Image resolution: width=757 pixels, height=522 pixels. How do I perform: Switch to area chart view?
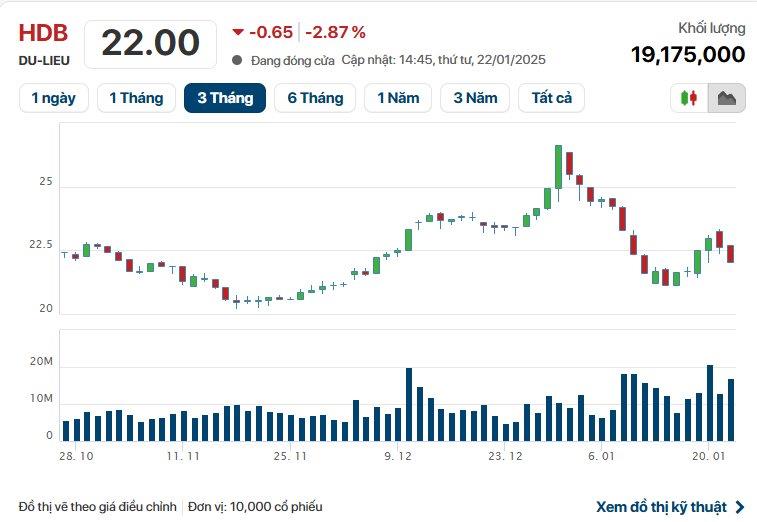click(x=726, y=98)
